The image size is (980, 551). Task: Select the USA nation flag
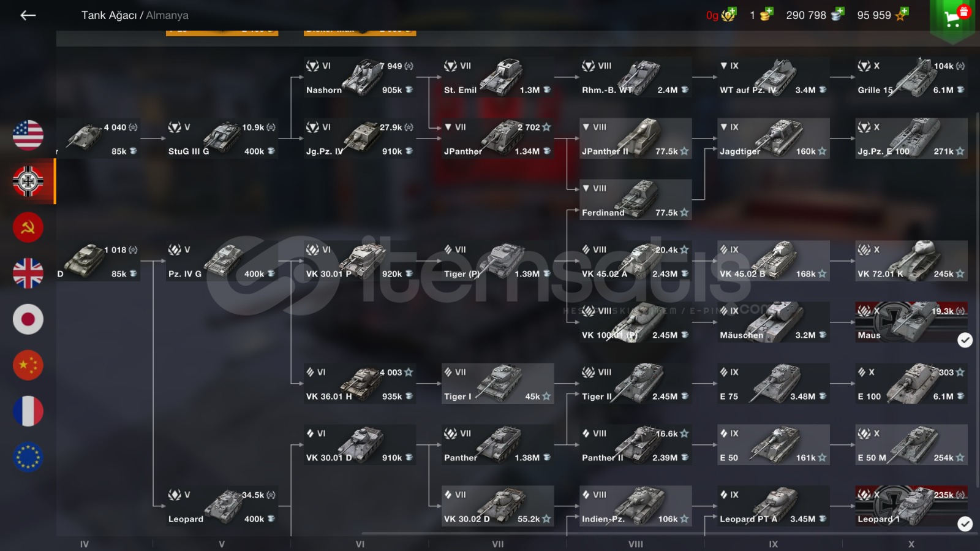coord(28,135)
